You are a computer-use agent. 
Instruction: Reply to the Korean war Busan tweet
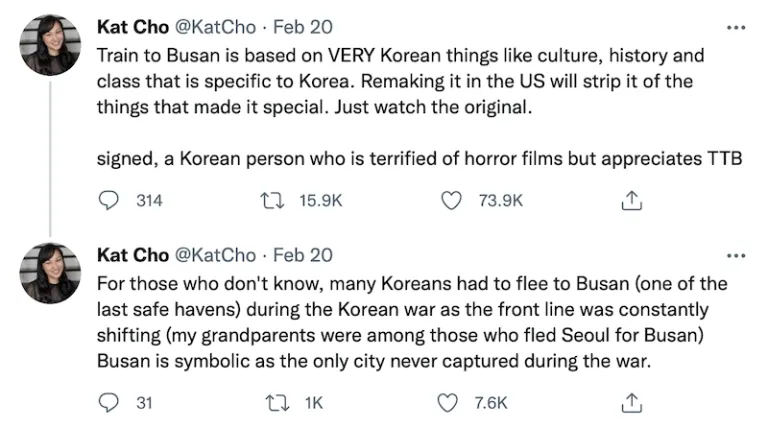[110, 403]
